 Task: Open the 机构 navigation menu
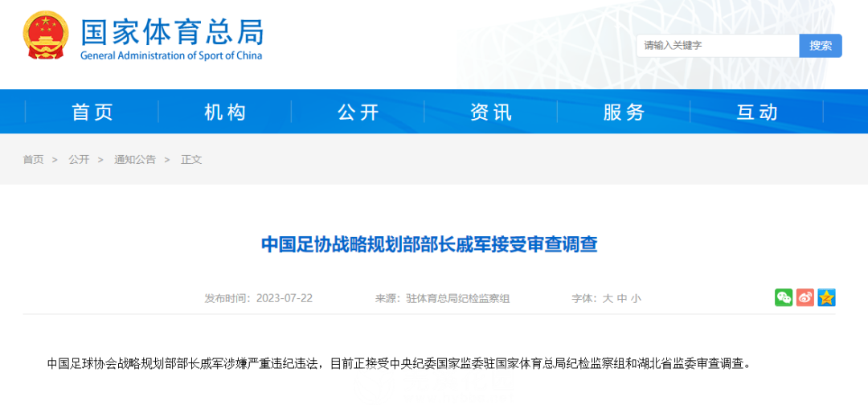point(225,112)
